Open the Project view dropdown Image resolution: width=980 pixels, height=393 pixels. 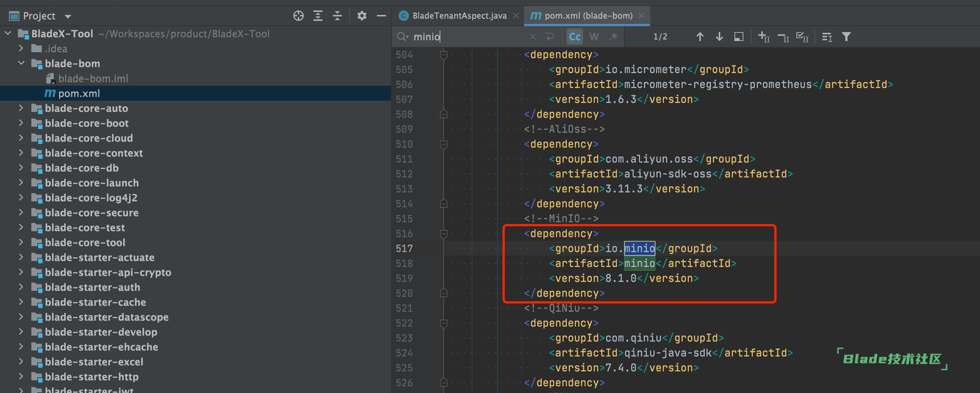coord(68,16)
